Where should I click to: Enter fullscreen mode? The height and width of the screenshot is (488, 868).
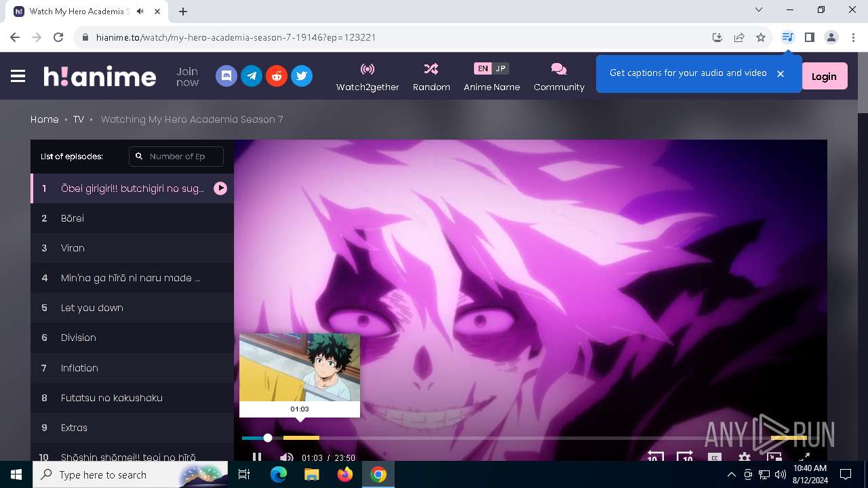click(x=803, y=457)
